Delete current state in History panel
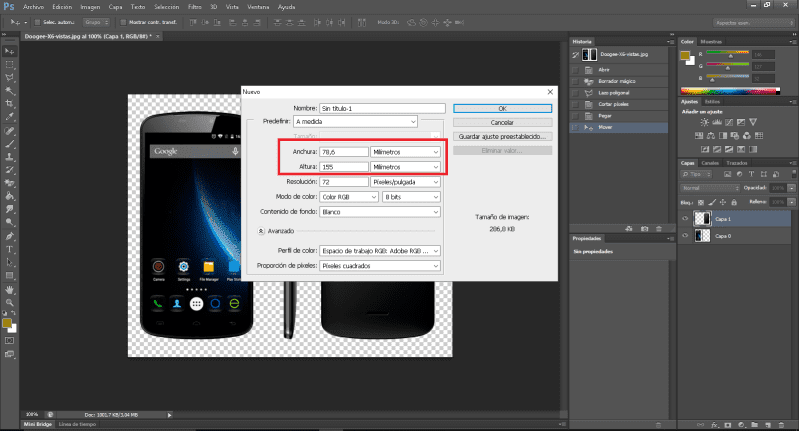799x431 pixels. [x=659, y=229]
